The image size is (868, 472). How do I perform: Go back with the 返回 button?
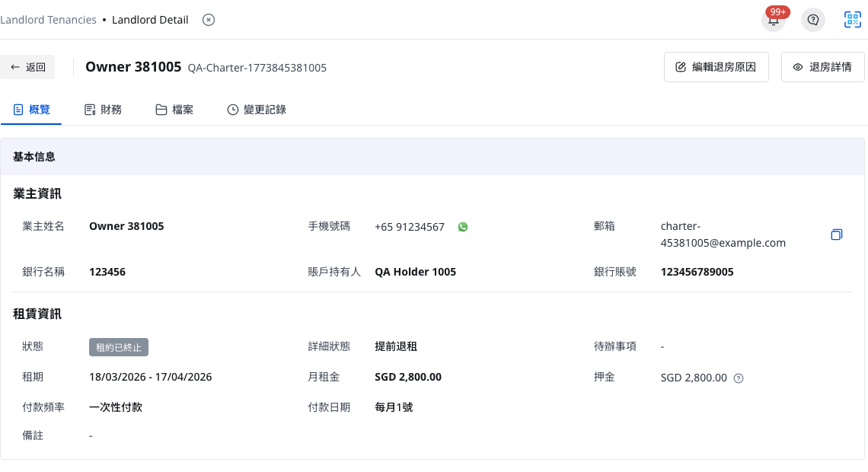(27, 67)
